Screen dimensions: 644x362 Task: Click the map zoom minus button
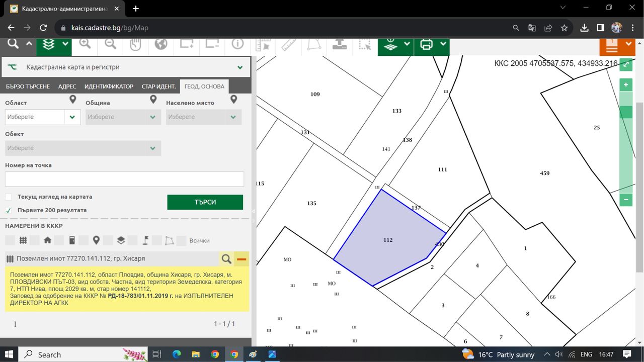coord(626,200)
